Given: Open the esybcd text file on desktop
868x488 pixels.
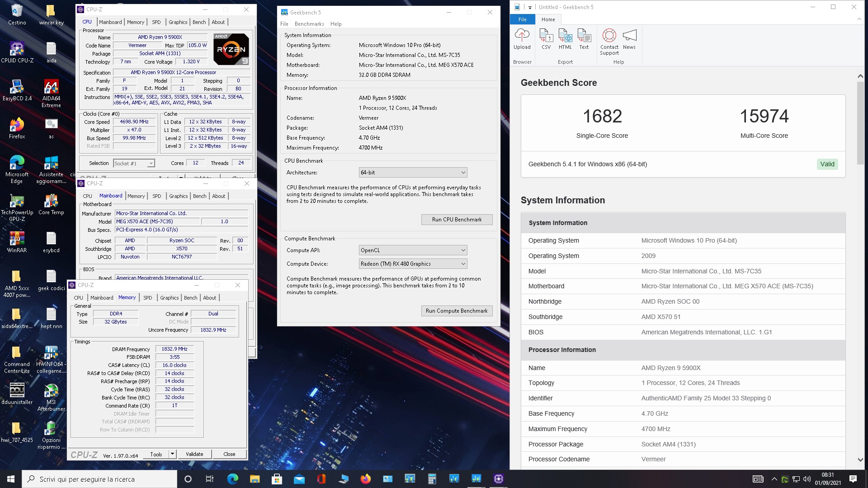Looking at the screenshot, I should (x=51, y=242).
